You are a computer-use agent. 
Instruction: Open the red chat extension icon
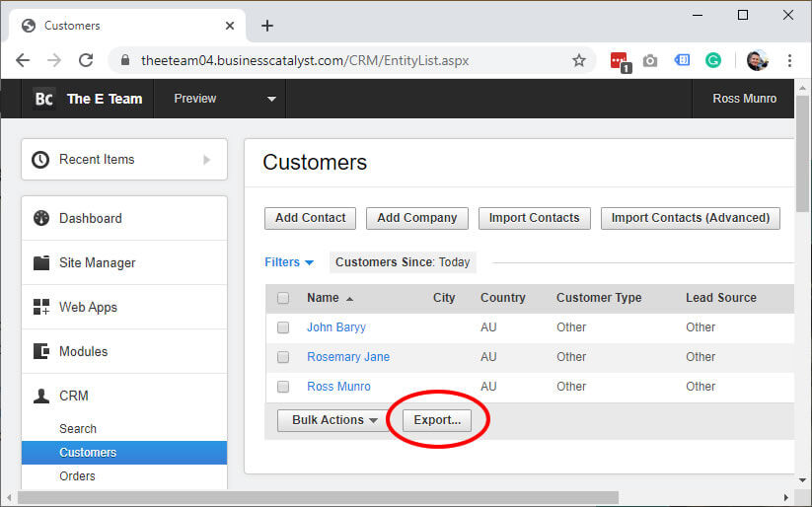[x=620, y=61]
